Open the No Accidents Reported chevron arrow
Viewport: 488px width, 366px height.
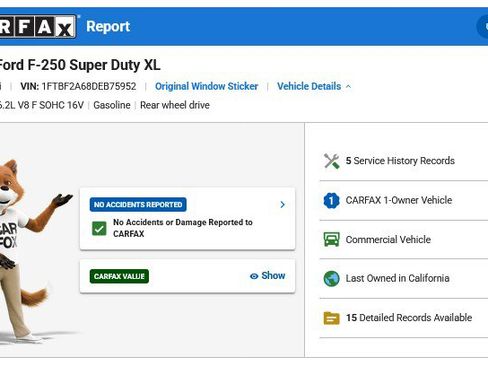point(282,204)
